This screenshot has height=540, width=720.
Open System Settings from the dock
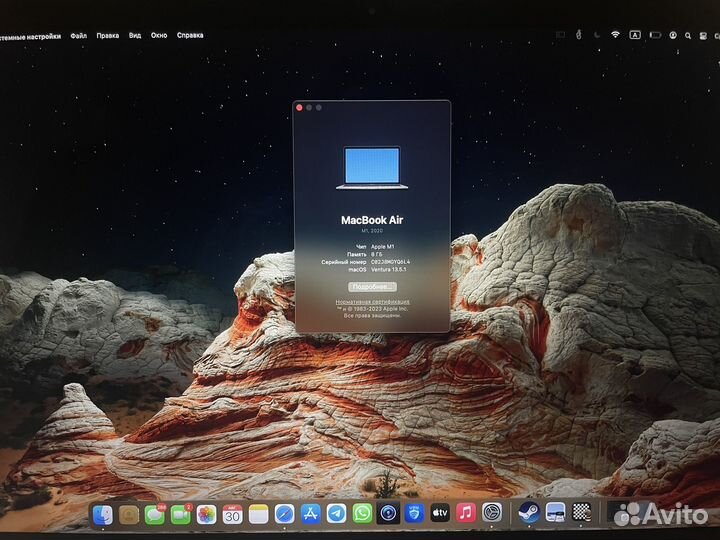(492, 512)
